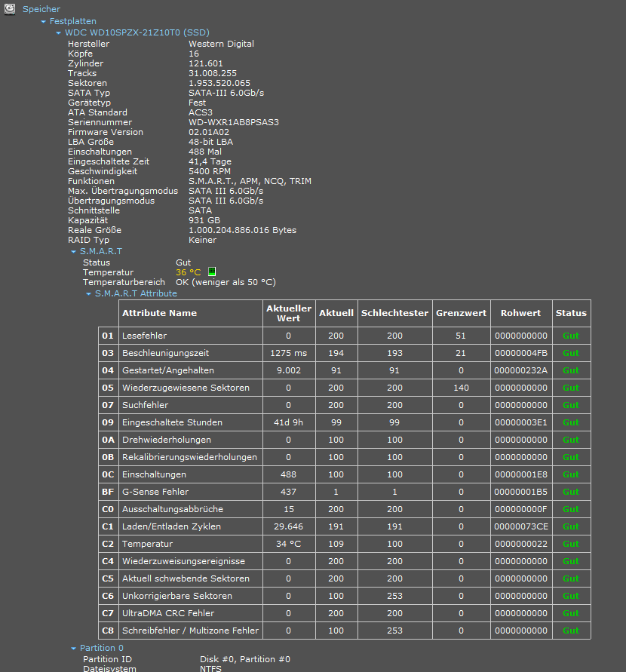Click raw value 00000073CE
Screen dimensions: 626x672
point(521,526)
